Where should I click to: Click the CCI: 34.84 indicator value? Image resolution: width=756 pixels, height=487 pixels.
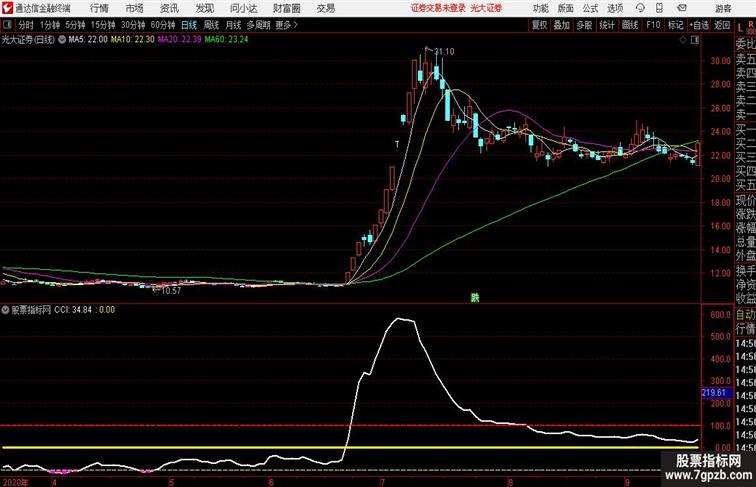tap(73, 310)
